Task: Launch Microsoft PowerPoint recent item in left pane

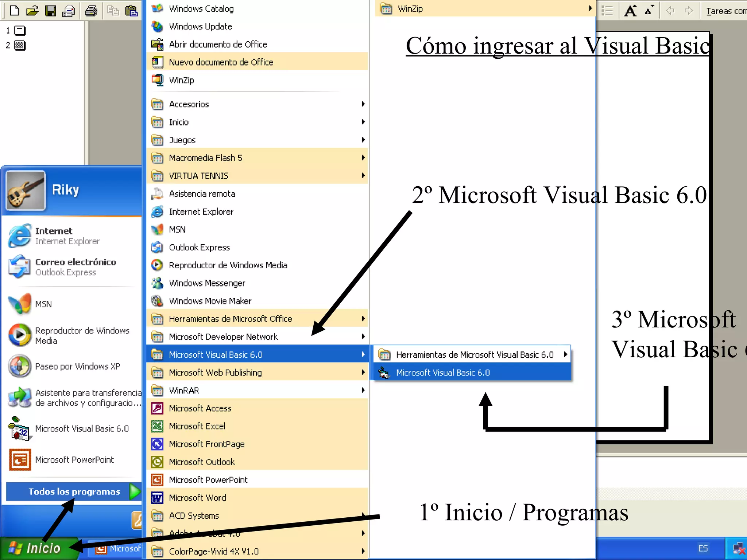Action: 72,460
